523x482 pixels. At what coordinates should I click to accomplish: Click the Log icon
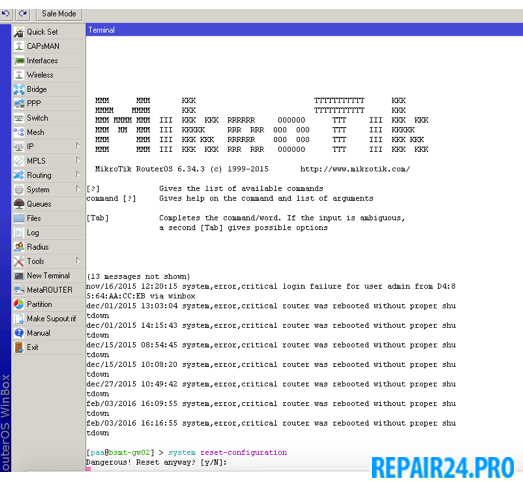click(x=19, y=233)
